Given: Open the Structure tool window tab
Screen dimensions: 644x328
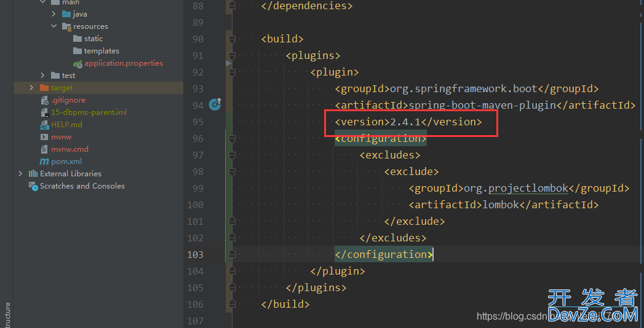Looking at the screenshot, I should click(x=7, y=315).
